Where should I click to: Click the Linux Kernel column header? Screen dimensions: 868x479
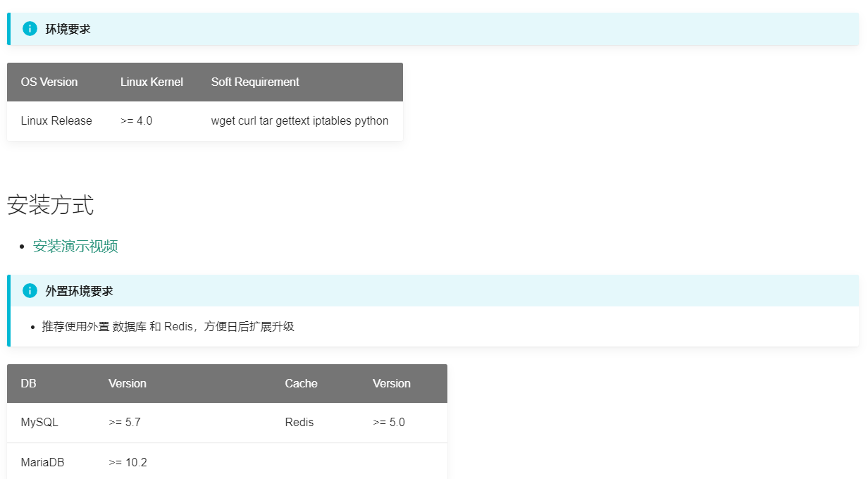(151, 82)
